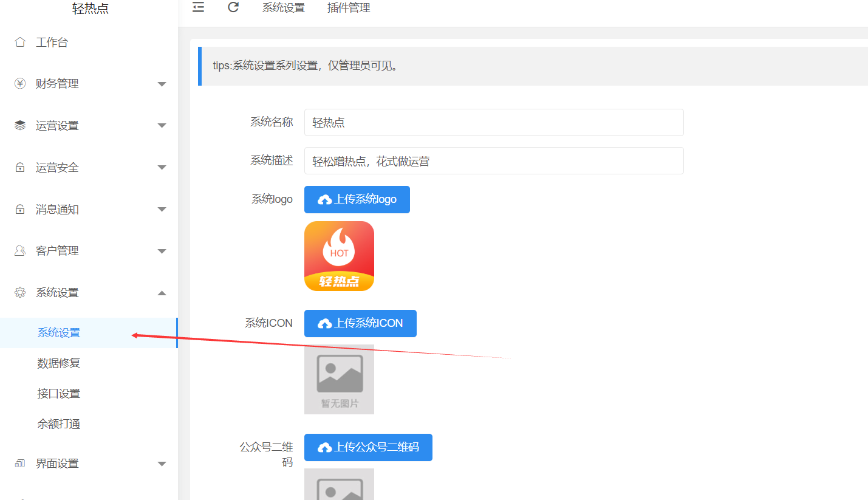Expand the 界面设置 menu arrow
This screenshot has height=500, width=868.
162,464
